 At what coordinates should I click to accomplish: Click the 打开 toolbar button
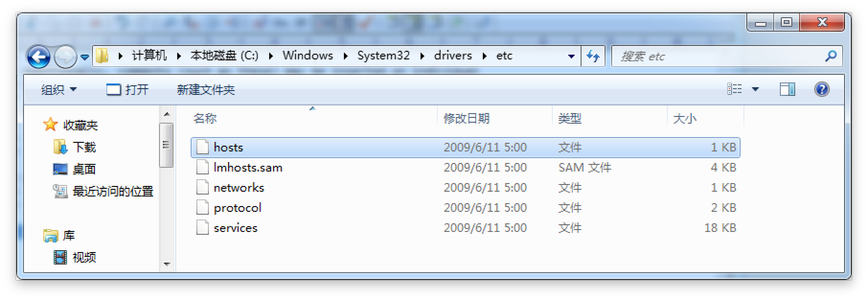point(127,90)
